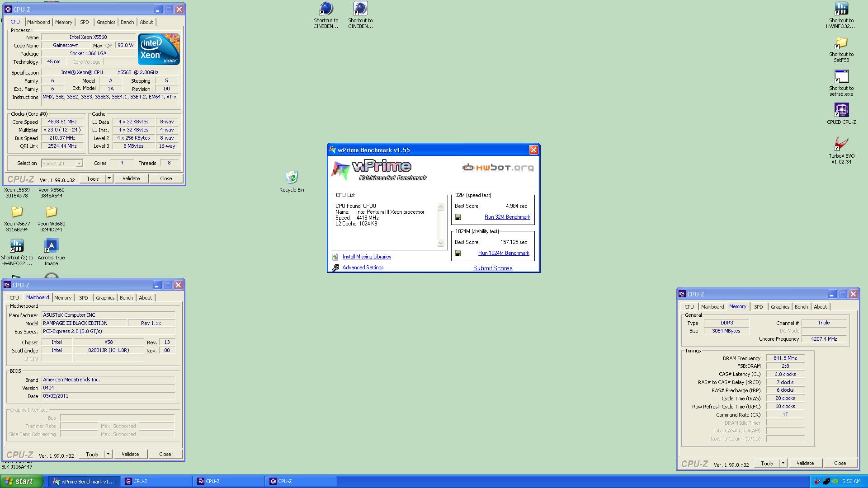Click BIOS date 03/02/2011 field
Screen dimensions: 868x488
(108, 396)
